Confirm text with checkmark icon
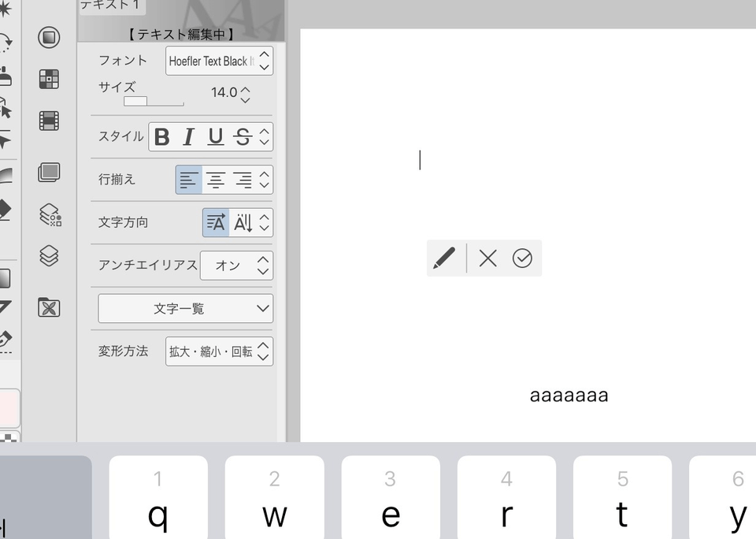756x539 pixels. click(x=522, y=258)
